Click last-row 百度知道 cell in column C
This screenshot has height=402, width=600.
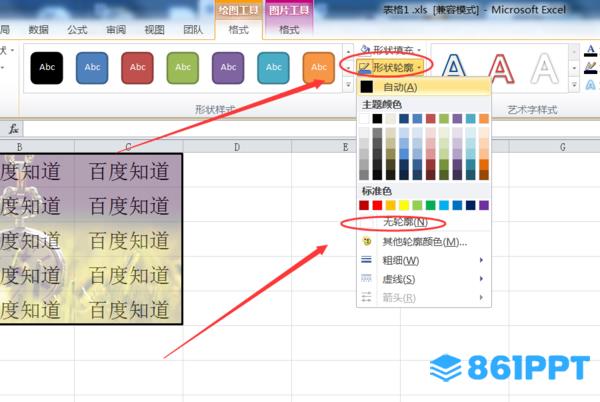point(129,309)
